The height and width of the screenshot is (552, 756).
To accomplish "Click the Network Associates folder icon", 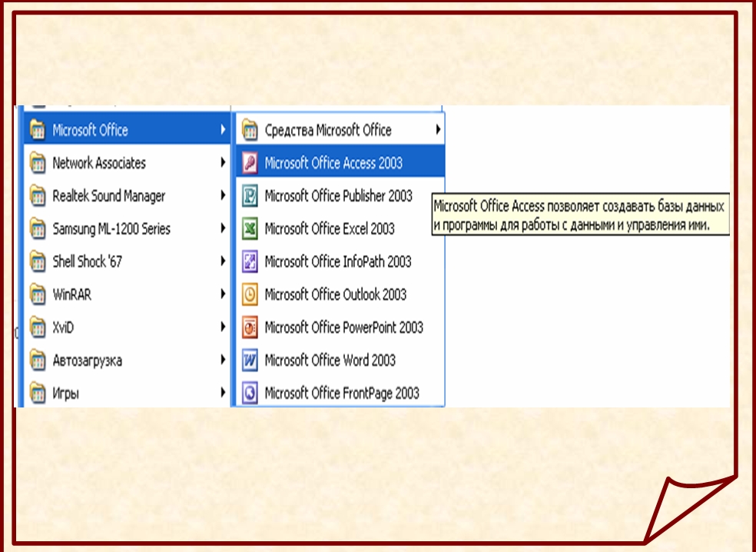I will tap(38, 163).
